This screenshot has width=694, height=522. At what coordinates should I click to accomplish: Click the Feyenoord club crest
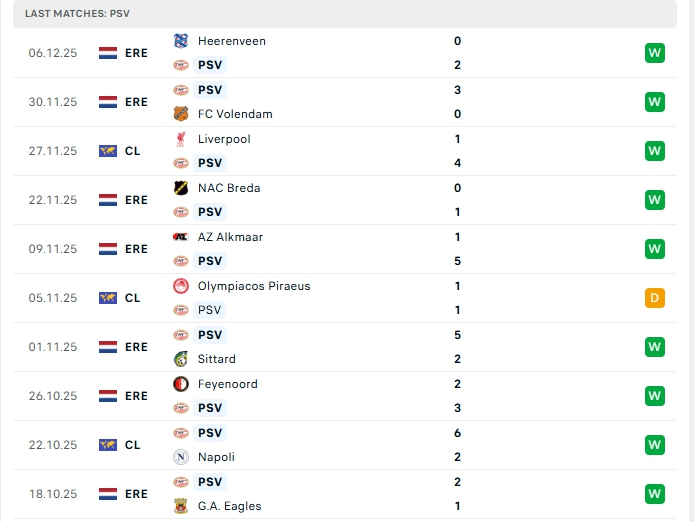(181, 384)
